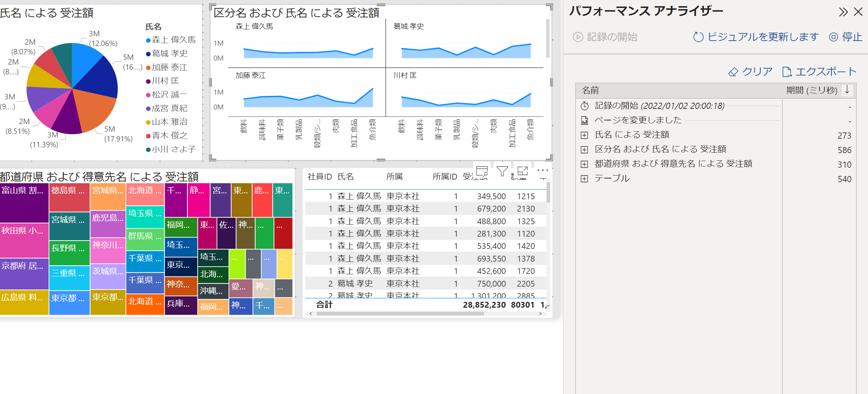868x394 pixels.
Task: Click the export (エクスポート) button
Action: click(x=819, y=72)
